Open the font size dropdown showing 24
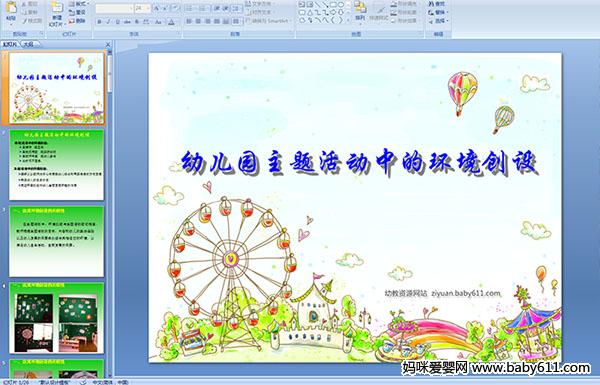600x385 pixels. point(142,8)
